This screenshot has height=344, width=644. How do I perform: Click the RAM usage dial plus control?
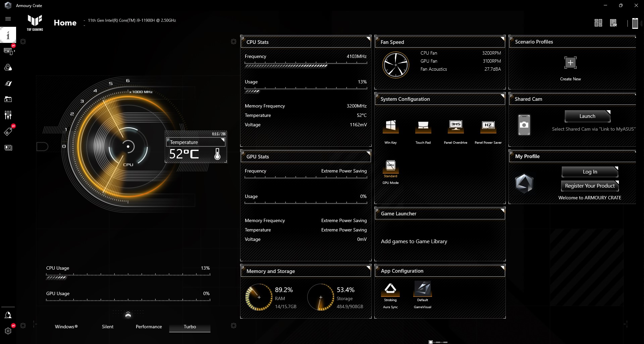click(x=259, y=297)
